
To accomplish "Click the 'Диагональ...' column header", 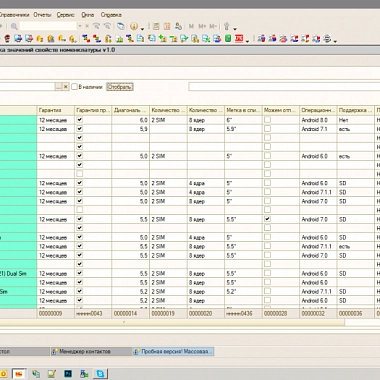I will click(130, 110).
